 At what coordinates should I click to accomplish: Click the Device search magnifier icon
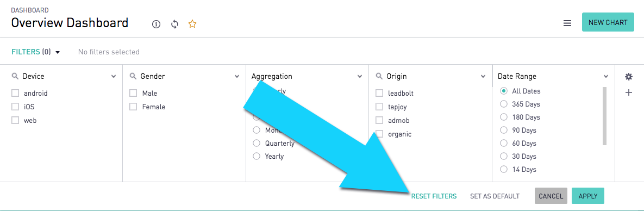tap(15, 76)
